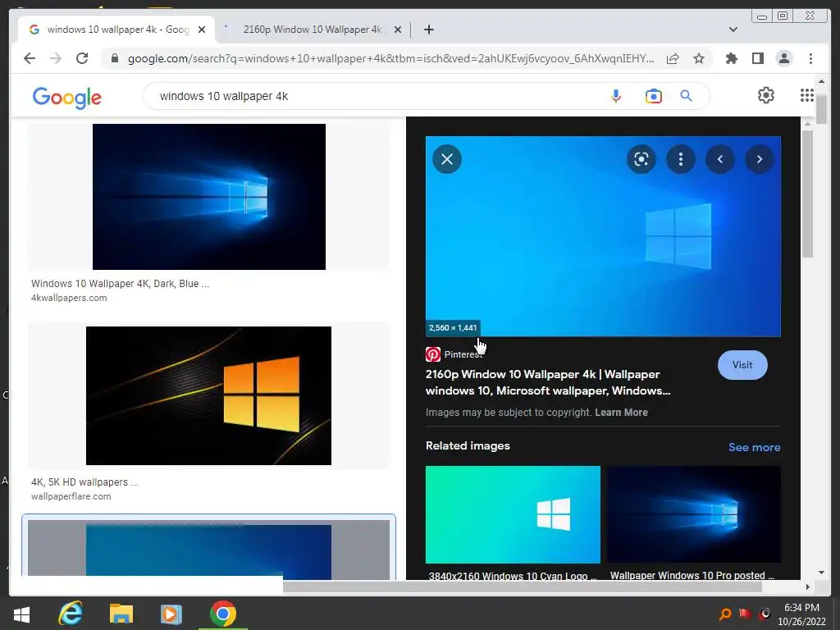
Task: Click the blue magnifier search button
Action: 687,96
